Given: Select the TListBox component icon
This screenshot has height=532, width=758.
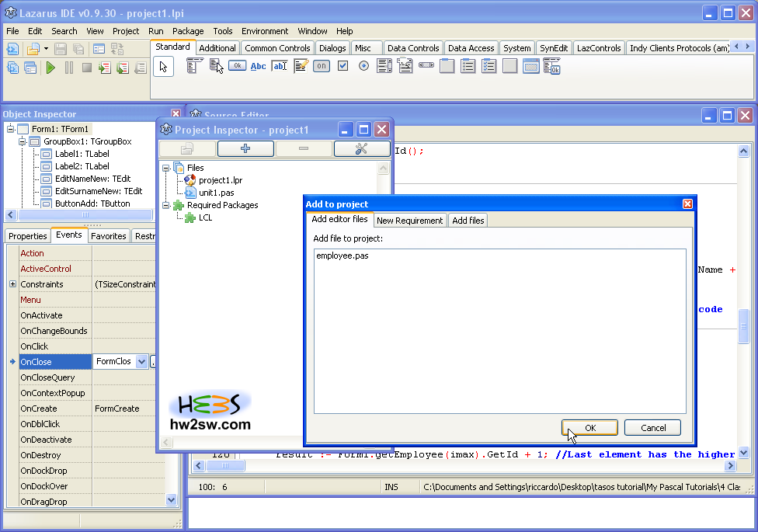Looking at the screenshot, I should pos(384,66).
